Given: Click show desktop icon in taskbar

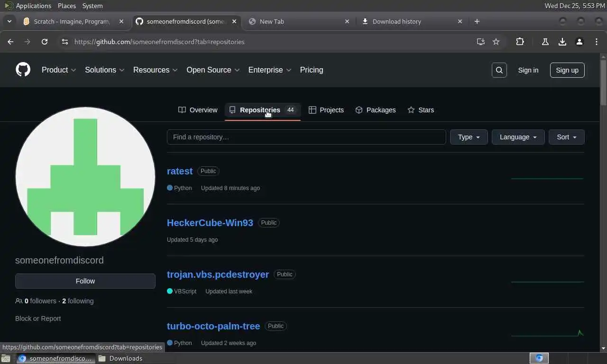Looking at the screenshot, I should (x=5, y=358).
